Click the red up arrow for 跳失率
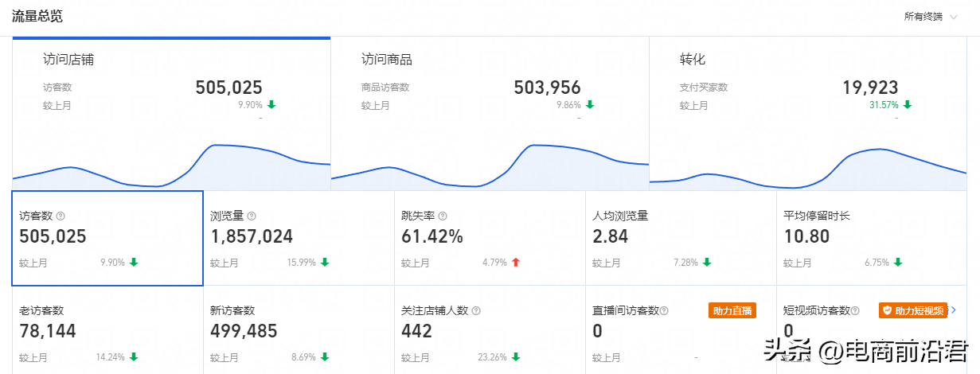 click(516, 262)
